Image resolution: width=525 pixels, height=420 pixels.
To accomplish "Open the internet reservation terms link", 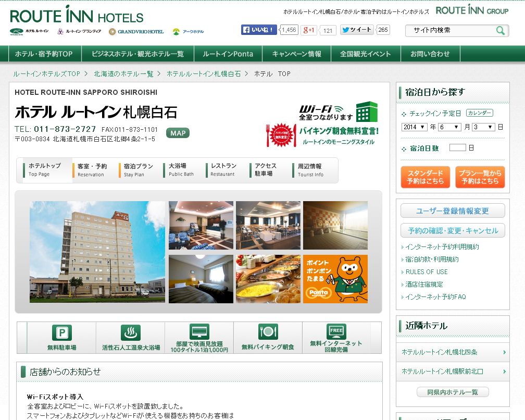I will pos(442,247).
